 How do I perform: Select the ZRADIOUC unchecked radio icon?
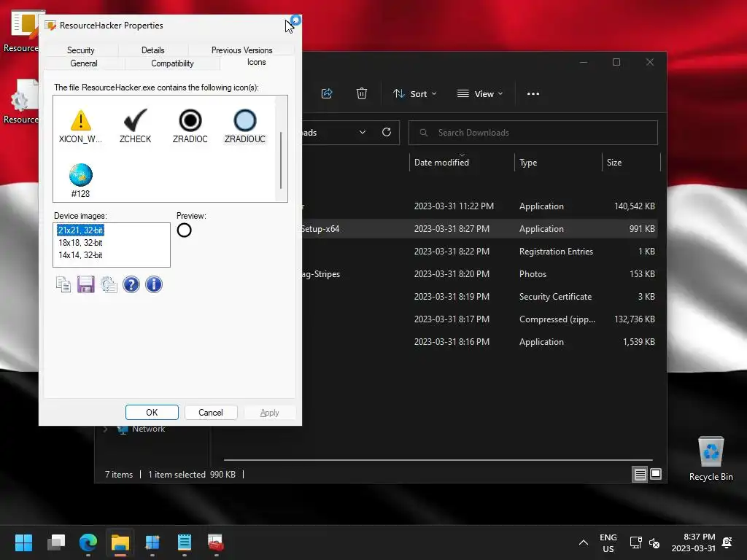245,126
